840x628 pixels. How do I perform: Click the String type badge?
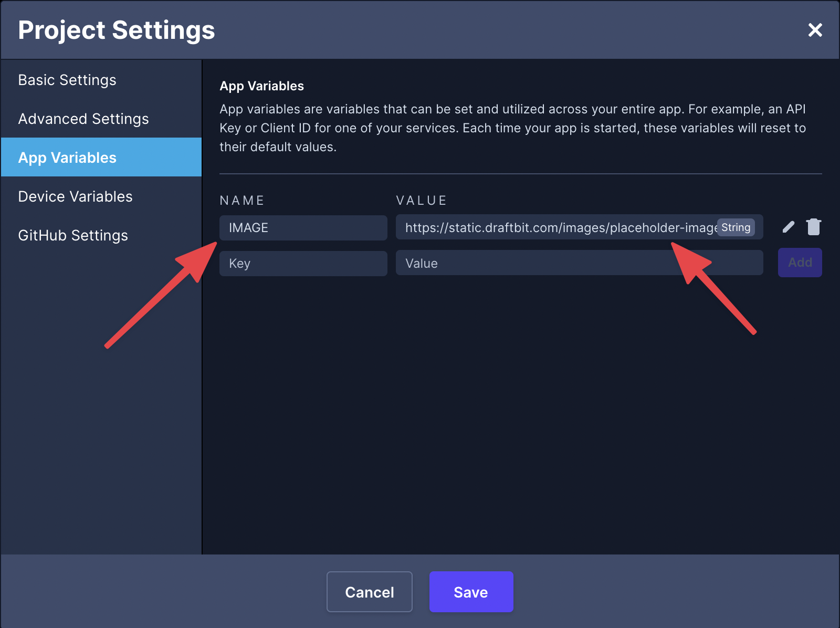pos(736,227)
